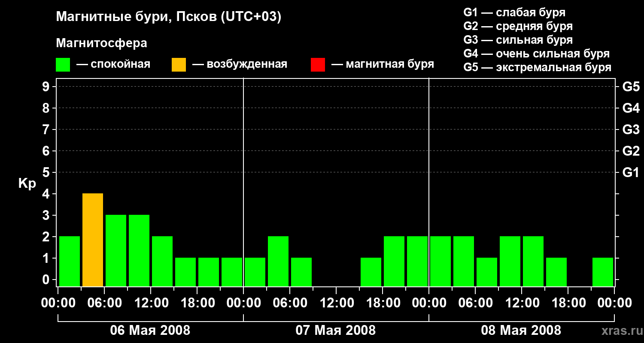Click the '— спокойная' legend label
This screenshot has height=343, width=644.
coord(113,64)
